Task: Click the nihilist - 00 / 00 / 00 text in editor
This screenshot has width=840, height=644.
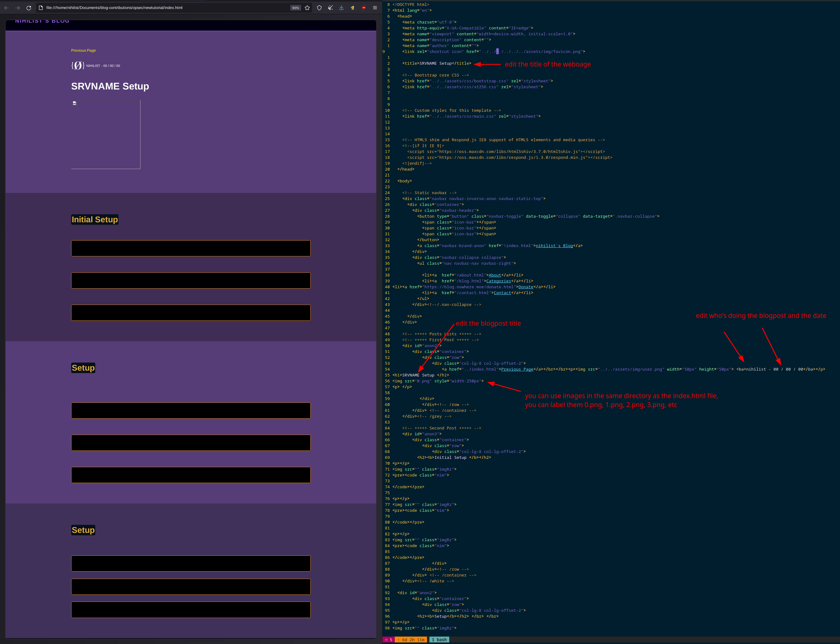Action: point(774,369)
